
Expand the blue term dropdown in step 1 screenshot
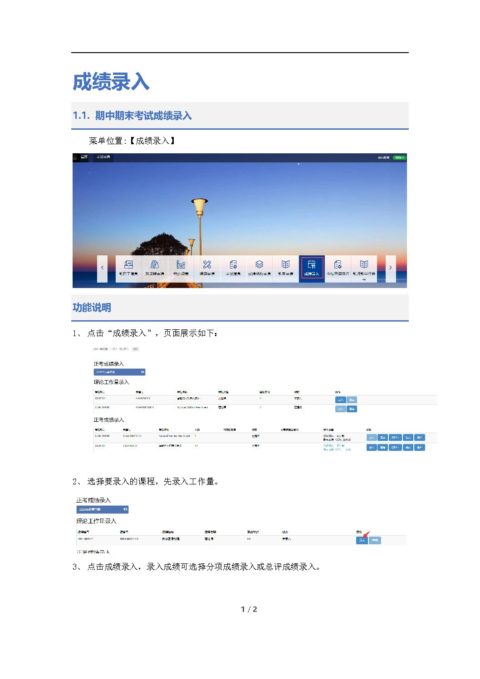click(120, 372)
